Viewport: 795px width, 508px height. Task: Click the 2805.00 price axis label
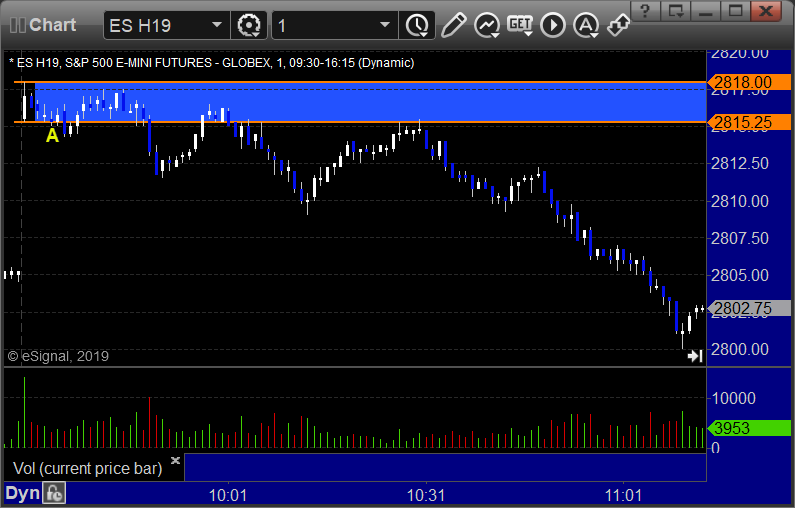(x=740, y=275)
